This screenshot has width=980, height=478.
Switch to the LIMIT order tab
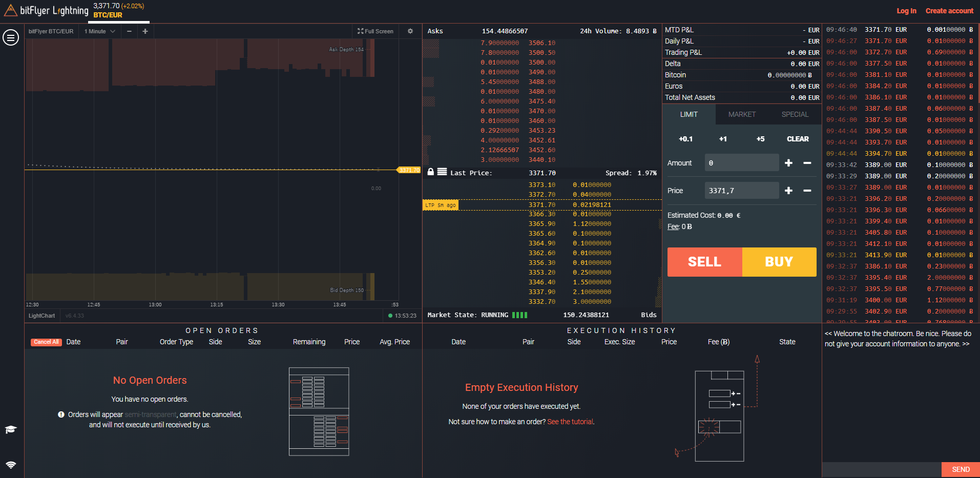click(689, 114)
